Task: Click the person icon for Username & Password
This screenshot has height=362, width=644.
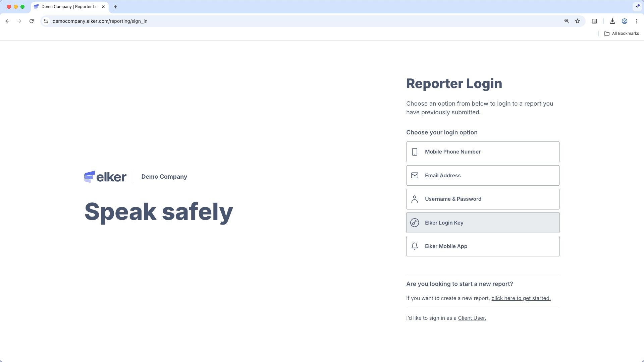Action: point(415,199)
